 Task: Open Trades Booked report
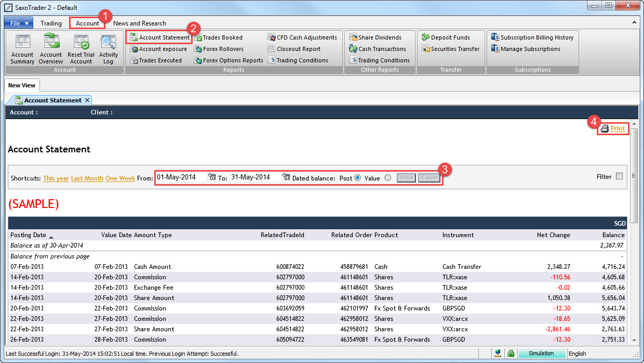(218, 37)
